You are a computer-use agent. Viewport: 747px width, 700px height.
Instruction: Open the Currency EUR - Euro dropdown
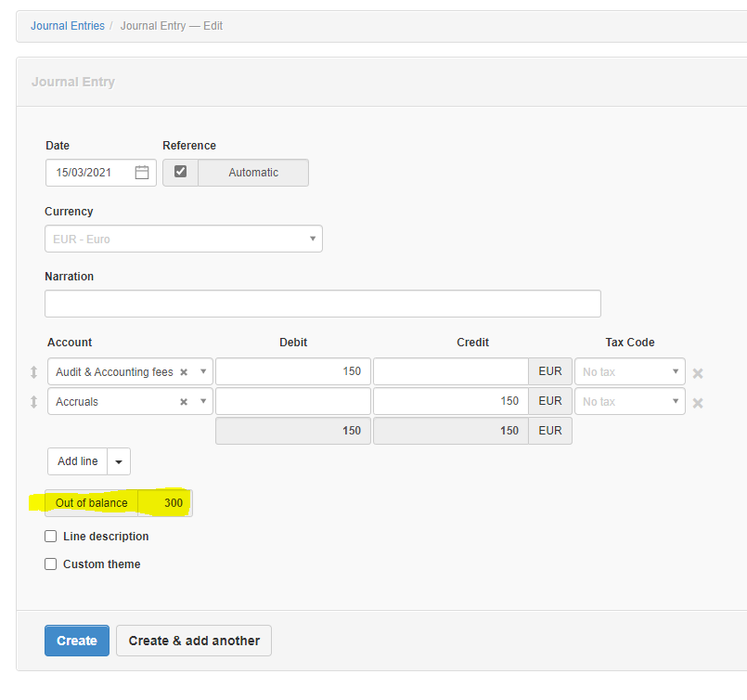coord(184,239)
